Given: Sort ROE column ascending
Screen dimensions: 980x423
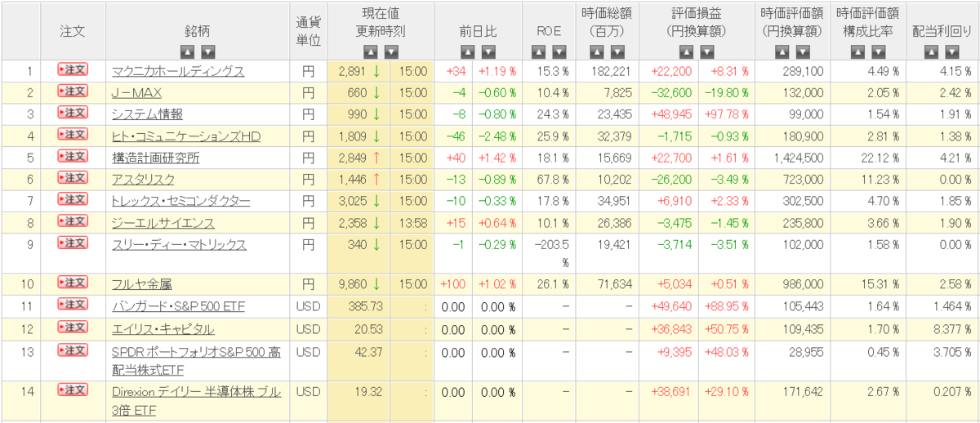Looking at the screenshot, I should pyautogui.click(x=538, y=51).
